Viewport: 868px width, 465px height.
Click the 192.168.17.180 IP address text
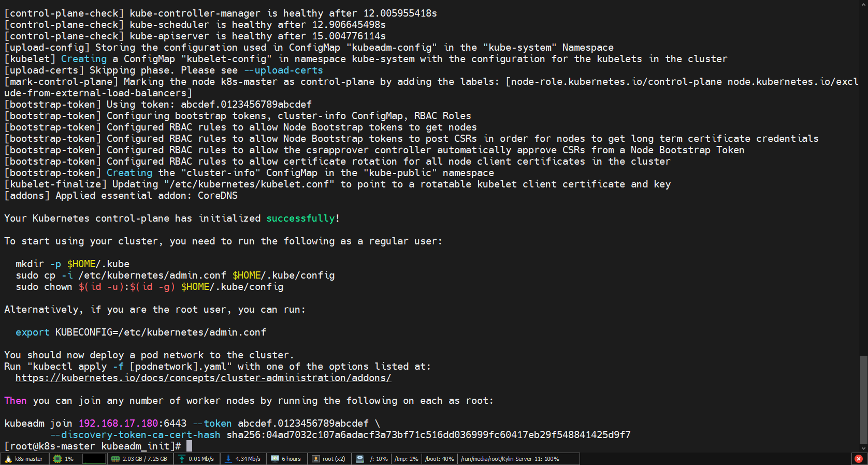pyautogui.click(x=118, y=424)
